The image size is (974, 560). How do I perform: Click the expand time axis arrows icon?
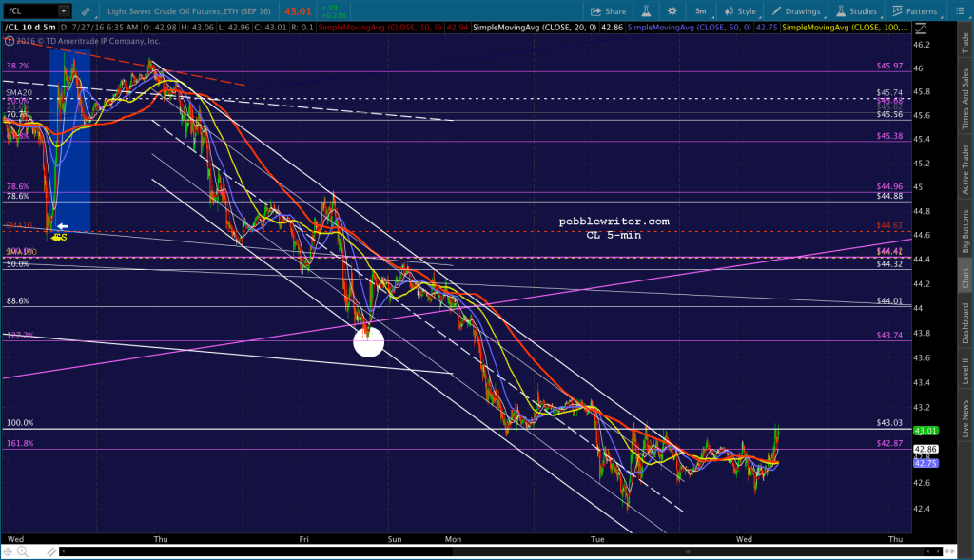(950, 551)
